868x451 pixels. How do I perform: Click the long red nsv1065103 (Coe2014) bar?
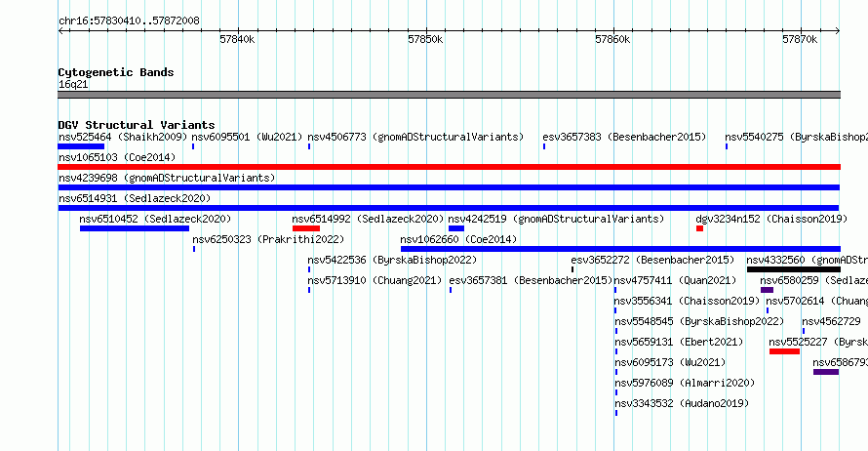point(449,167)
